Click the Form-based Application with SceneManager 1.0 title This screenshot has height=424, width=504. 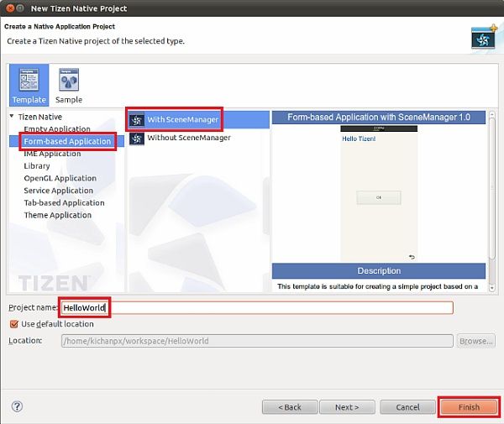379,118
